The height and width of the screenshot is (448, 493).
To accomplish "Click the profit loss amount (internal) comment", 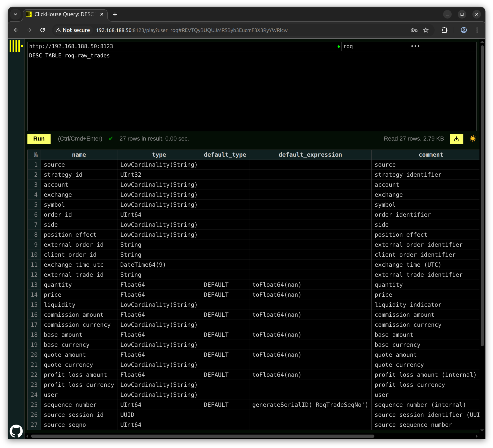I will [426, 375].
